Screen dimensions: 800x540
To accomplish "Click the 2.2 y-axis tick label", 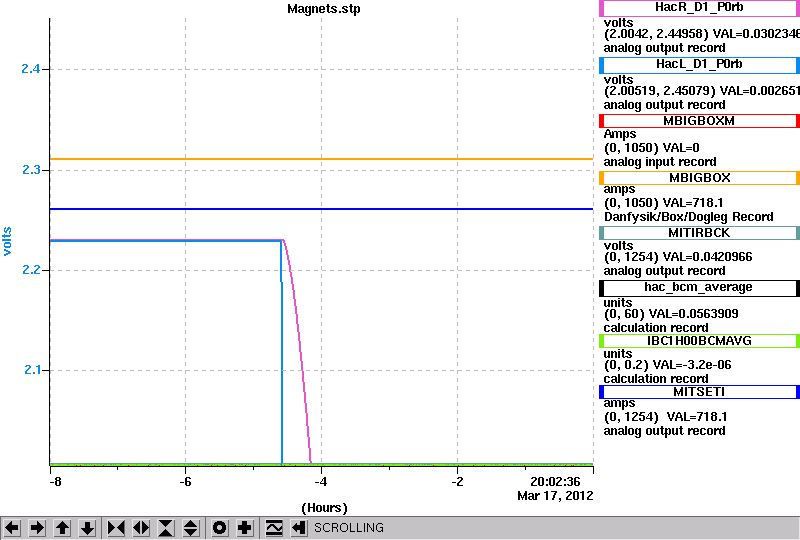I will (x=31, y=270).
